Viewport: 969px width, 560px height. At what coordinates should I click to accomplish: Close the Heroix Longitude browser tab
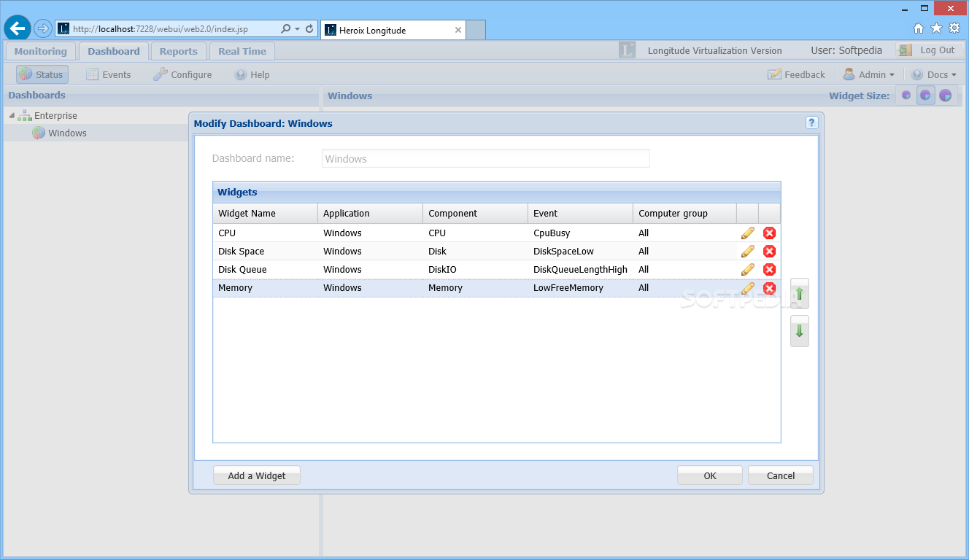[x=458, y=30]
